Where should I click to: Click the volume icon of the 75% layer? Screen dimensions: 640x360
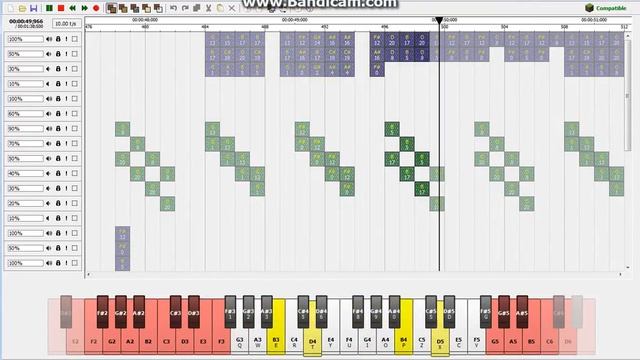tap(49, 144)
